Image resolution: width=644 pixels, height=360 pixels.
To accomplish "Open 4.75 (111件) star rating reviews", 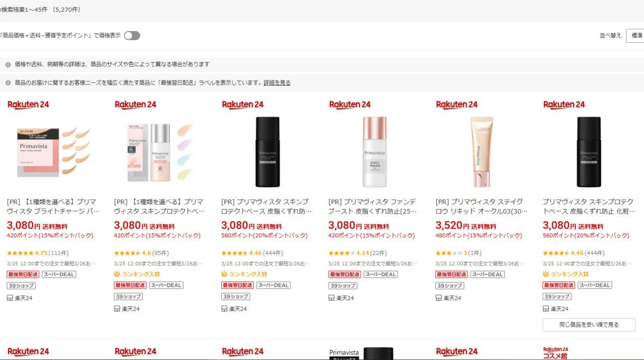I will coord(38,253).
